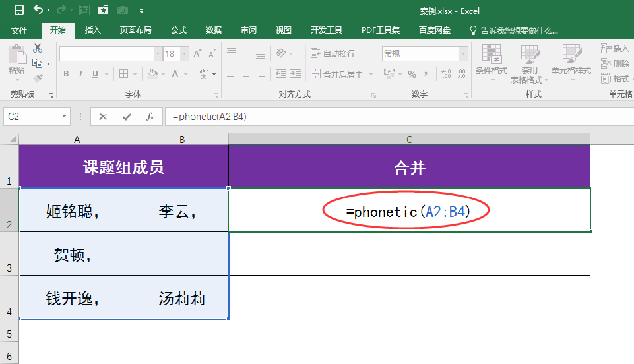This screenshot has width=634, height=364.
Task: Select the cell containing 汤莉莉
Action: point(182,297)
